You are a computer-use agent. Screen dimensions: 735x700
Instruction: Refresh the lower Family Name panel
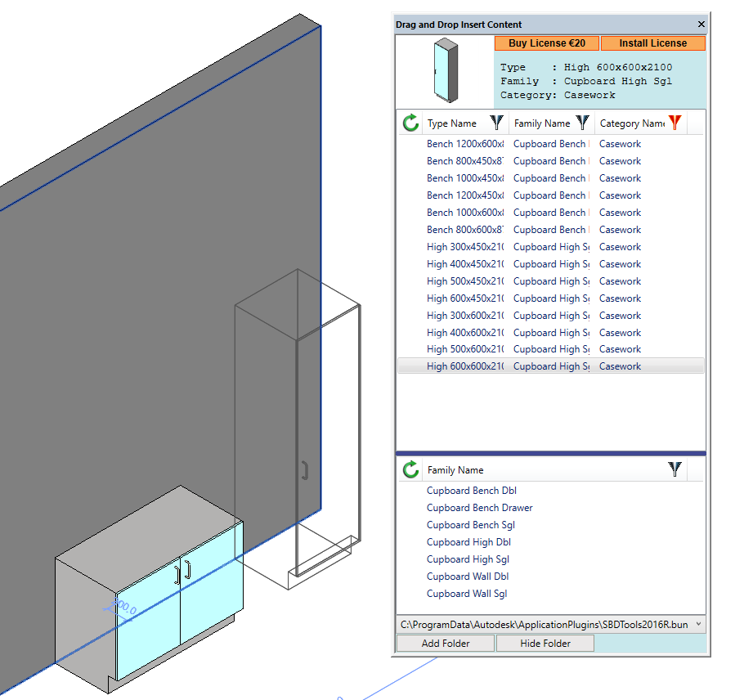coord(409,470)
